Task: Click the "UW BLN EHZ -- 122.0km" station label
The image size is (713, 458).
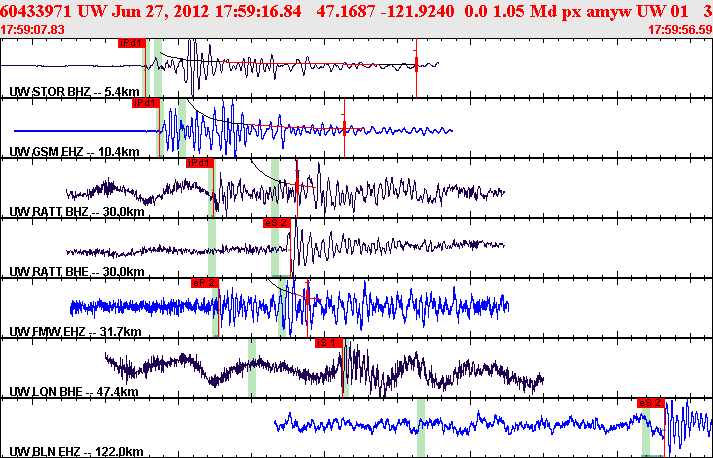Action: click(76, 452)
